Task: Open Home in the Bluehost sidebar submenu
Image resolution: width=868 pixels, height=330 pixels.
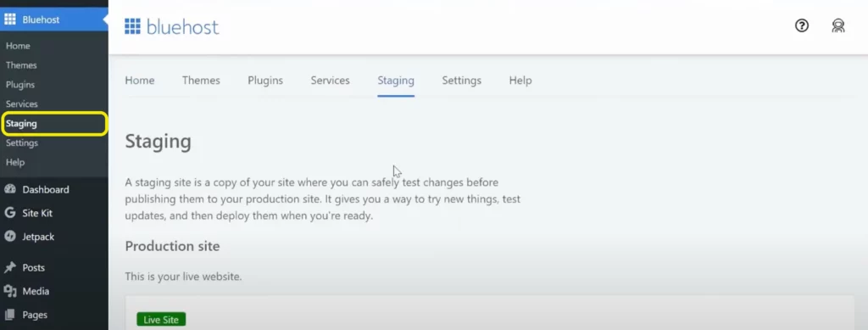Action: (18, 46)
